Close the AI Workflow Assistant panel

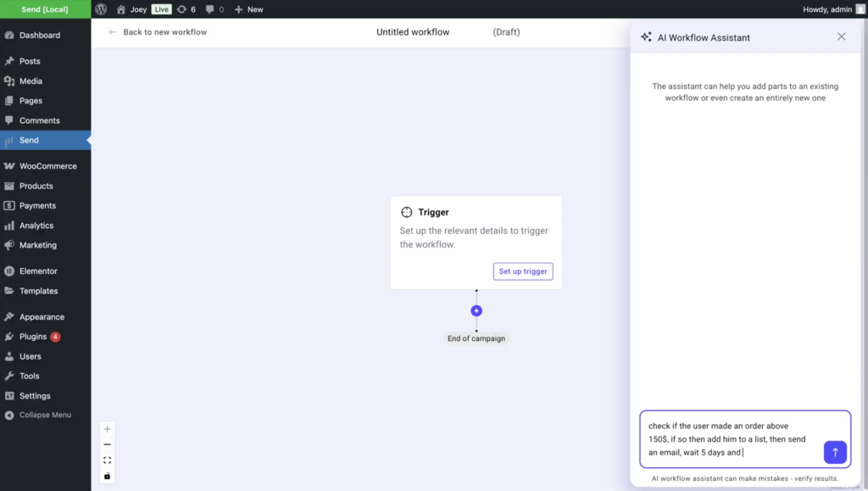[x=841, y=36]
